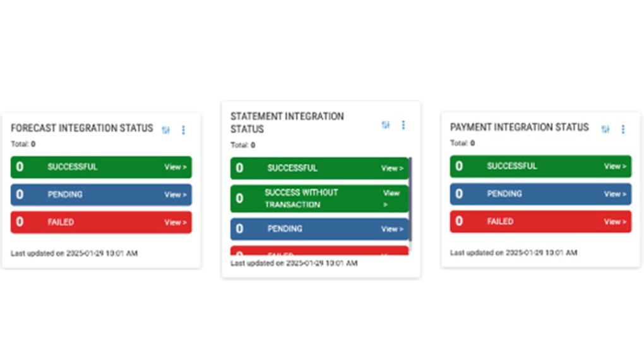The image size is (644, 361).
Task: Click filter icon on Statement Integration Status card
Action: click(385, 125)
